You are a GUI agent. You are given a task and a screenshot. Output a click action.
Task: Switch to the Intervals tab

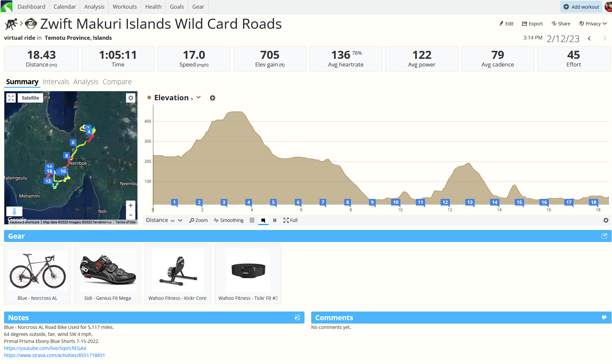coord(56,82)
